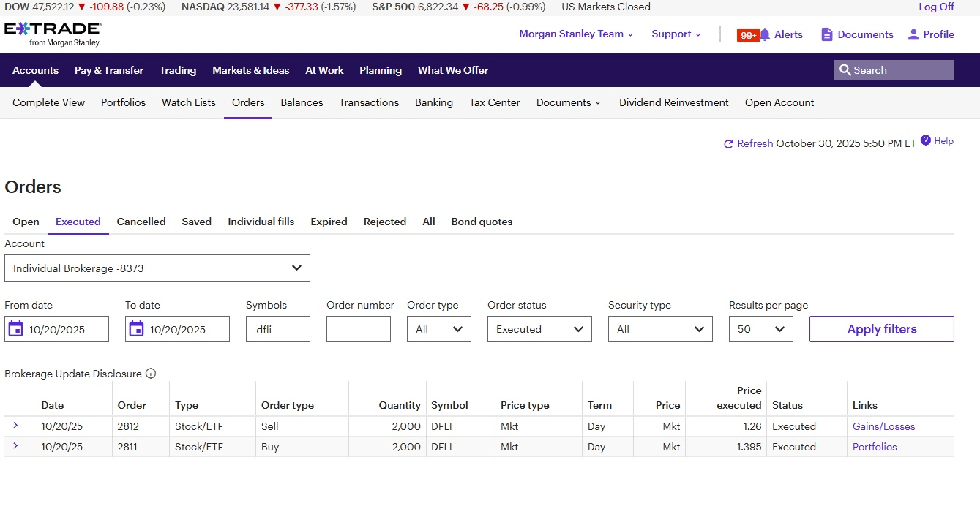
Task: Click the Search box
Action: [894, 70]
